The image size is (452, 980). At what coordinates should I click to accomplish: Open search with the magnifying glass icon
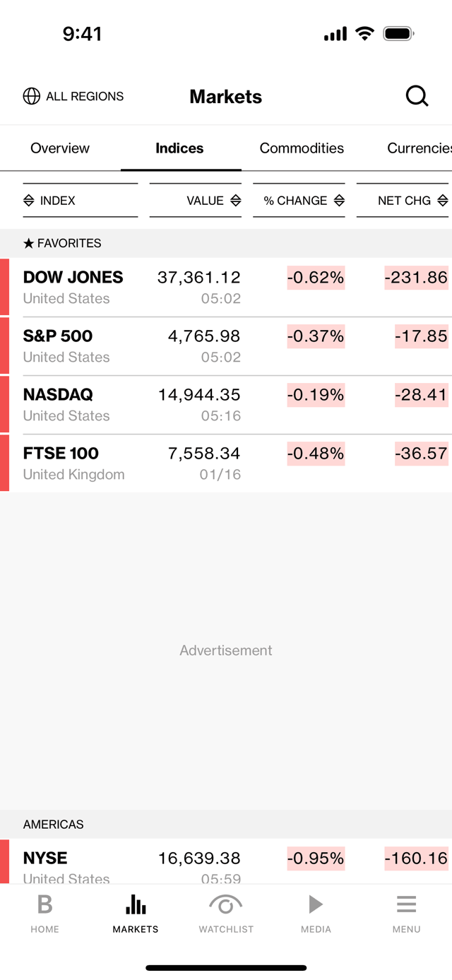click(x=417, y=96)
